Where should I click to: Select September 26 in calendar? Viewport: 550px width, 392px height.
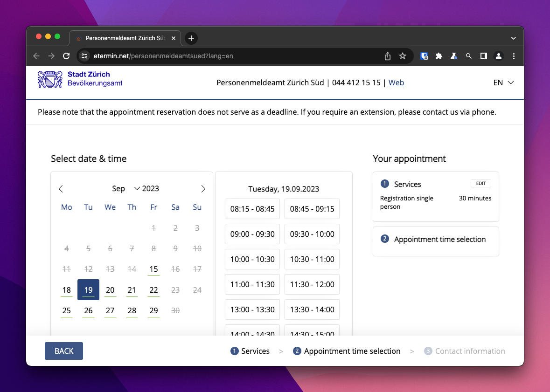point(88,310)
